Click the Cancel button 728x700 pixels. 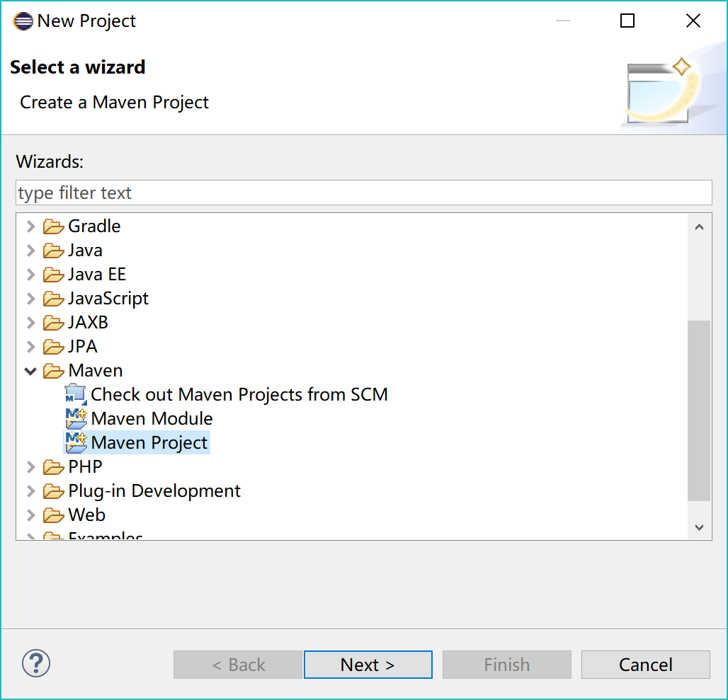[646, 665]
